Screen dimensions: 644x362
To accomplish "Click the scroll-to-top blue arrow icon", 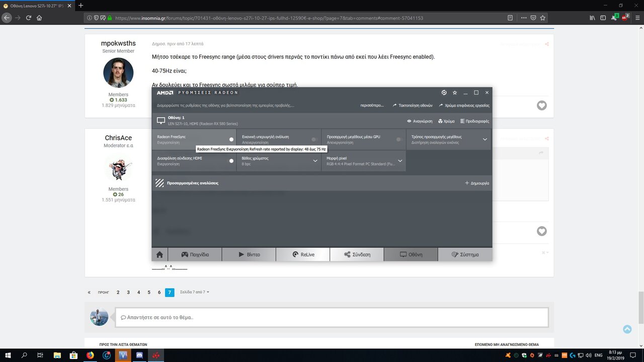I will click(627, 329).
